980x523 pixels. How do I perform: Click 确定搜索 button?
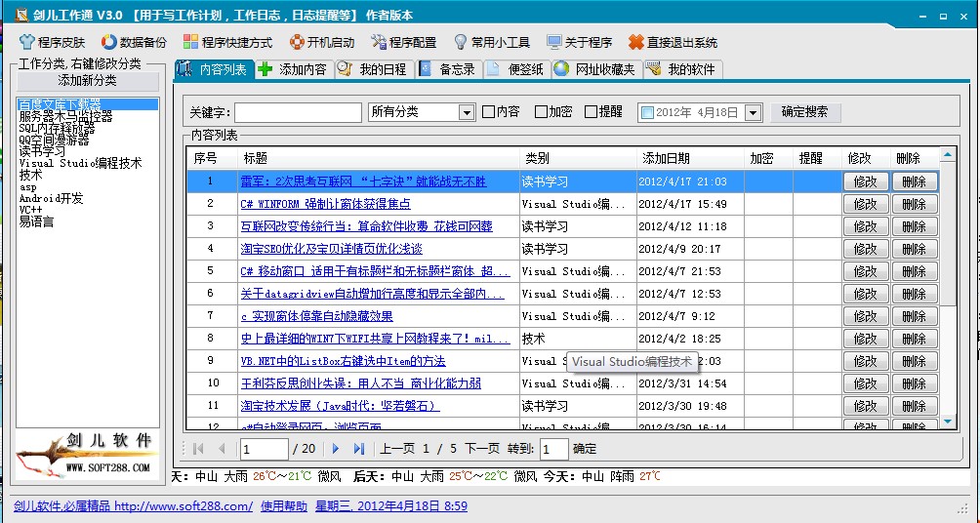pyautogui.click(x=805, y=112)
